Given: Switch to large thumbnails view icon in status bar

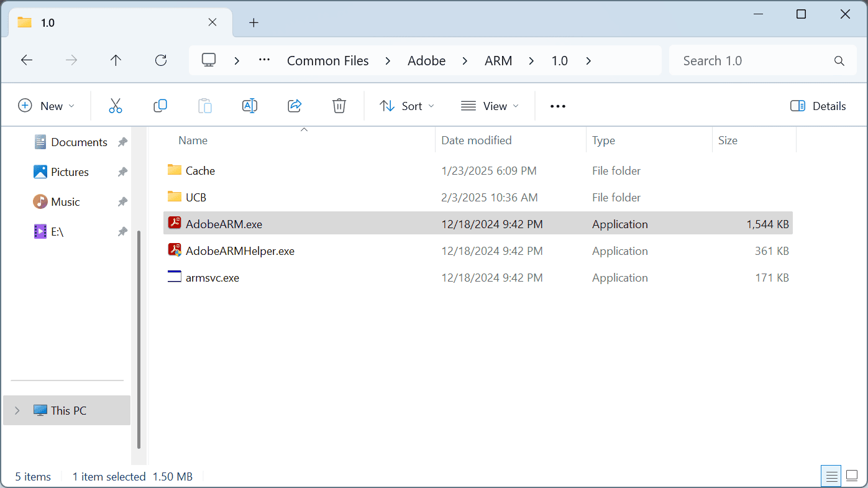Looking at the screenshot, I should 852,476.
